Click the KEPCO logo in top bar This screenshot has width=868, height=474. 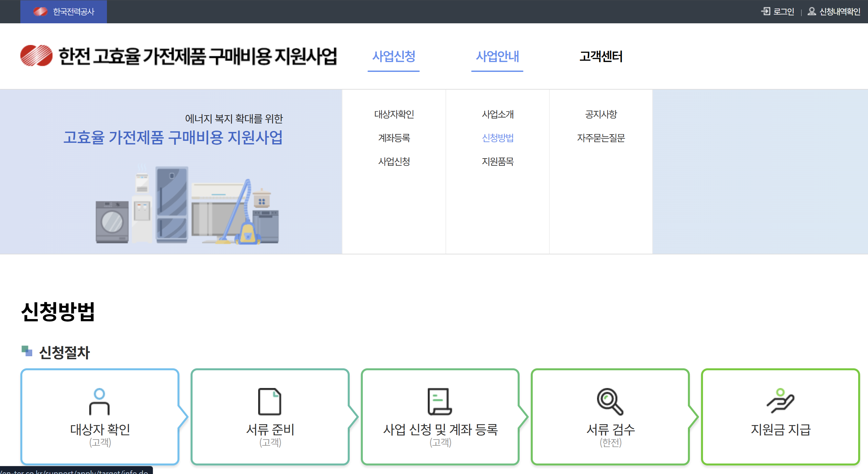tap(40, 11)
